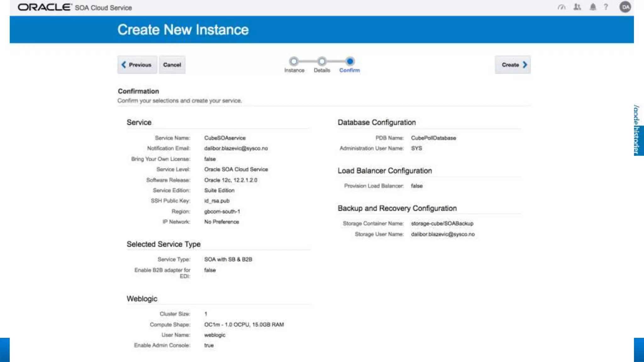Click the users icon in header
The image size is (644, 362).
pos(577,7)
